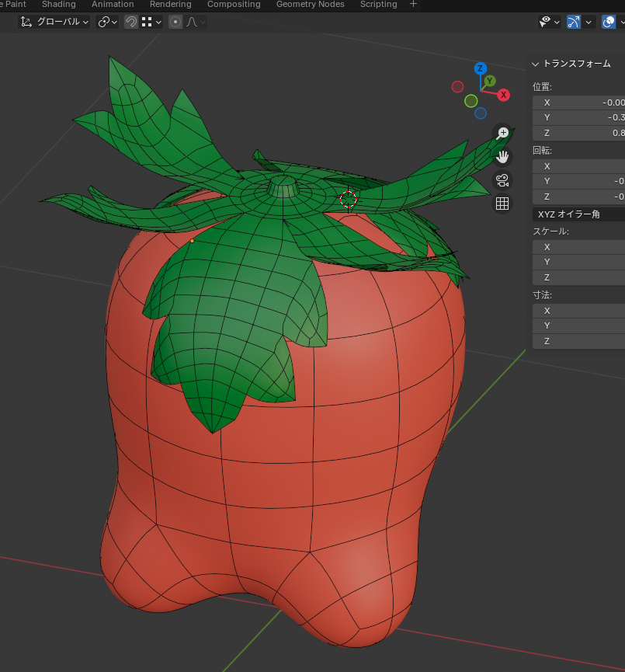This screenshot has width=625, height=672.
Task: Toggle viewport overlays display button
Action: (x=609, y=22)
